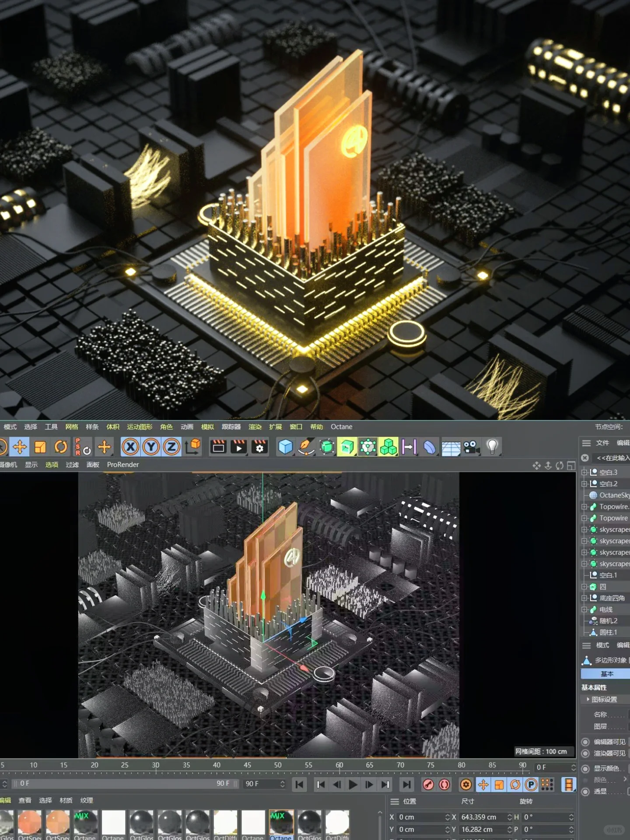Viewport: 630px width, 840px height.
Task: Add a Camera object
Action: click(x=471, y=447)
